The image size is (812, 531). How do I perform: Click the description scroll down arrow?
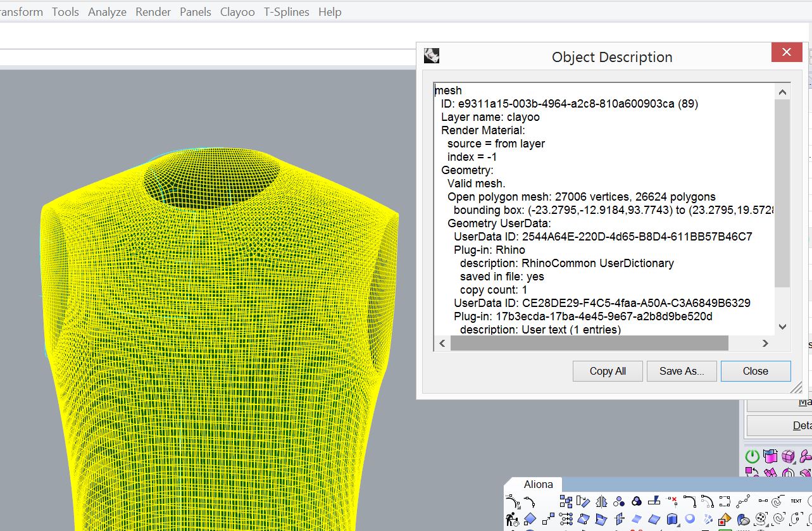tap(782, 327)
